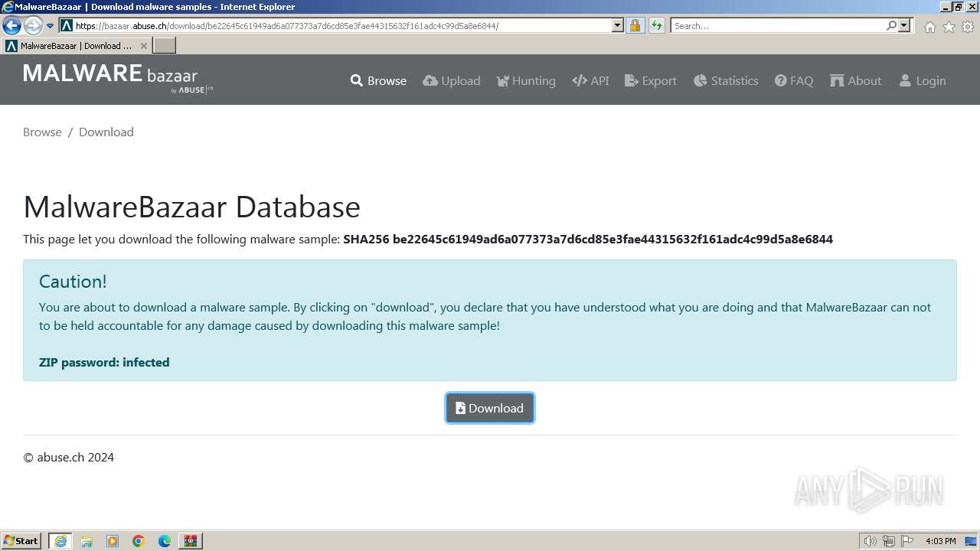Viewport: 980px width, 551px height.
Task: Click the Action Center flag icon
Action: pyautogui.click(x=907, y=541)
